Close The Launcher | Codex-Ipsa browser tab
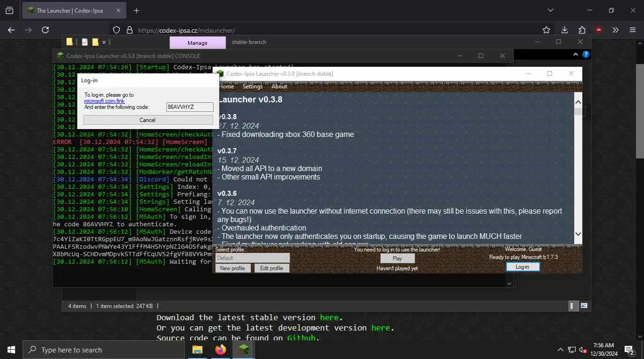The height and width of the screenshot is (359, 644). point(118,10)
